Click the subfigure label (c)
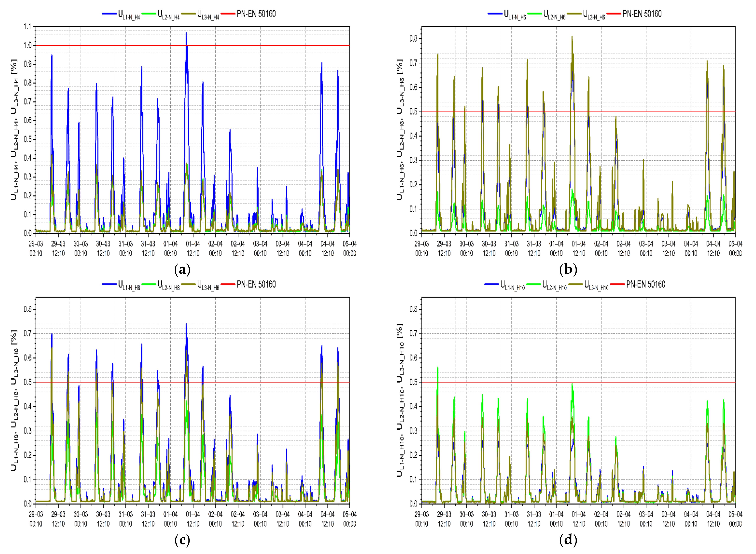The width and height of the screenshot is (756, 554). coord(182,540)
